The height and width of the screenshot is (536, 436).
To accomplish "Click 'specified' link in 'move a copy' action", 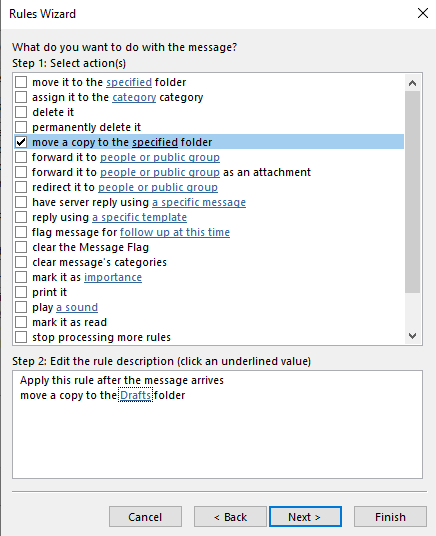I will [155, 143].
